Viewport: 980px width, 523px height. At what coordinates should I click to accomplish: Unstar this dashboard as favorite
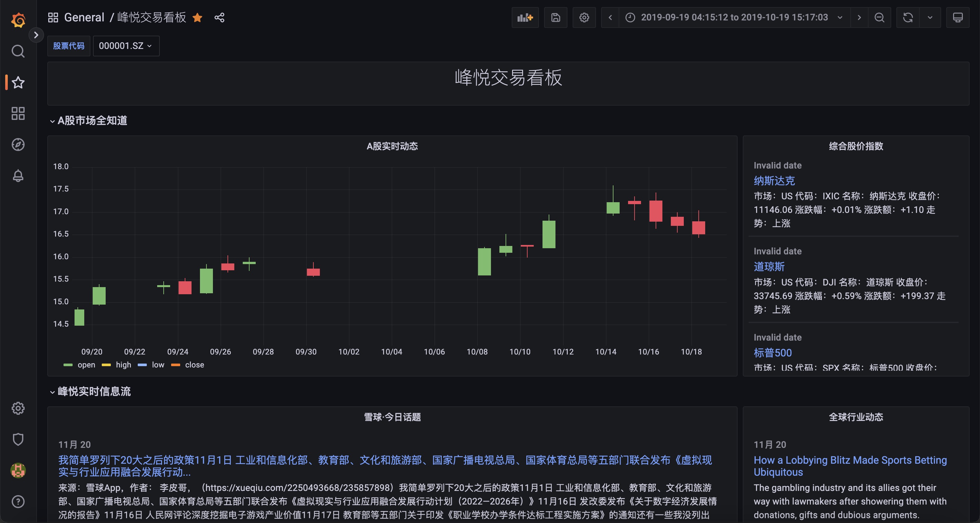coord(197,17)
